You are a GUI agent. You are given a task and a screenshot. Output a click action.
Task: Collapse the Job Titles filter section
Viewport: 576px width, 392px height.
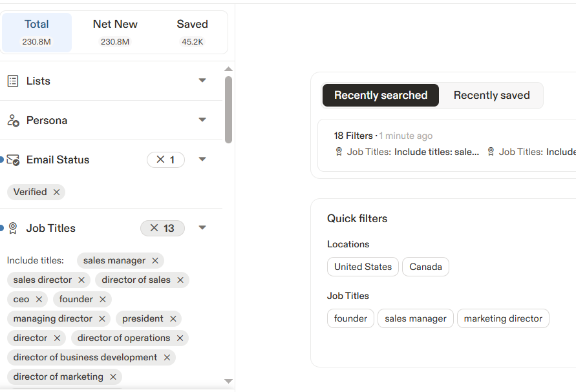(x=202, y=228)
